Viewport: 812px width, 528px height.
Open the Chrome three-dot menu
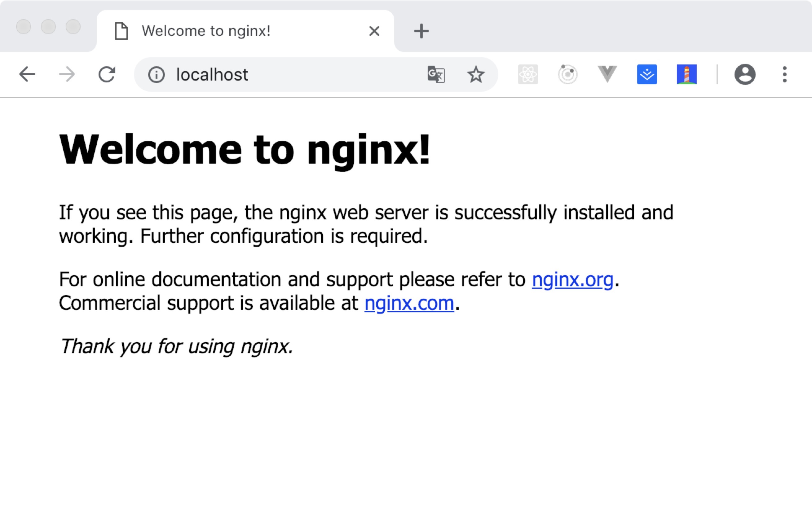pyautogui.click(x=784, y=74)
